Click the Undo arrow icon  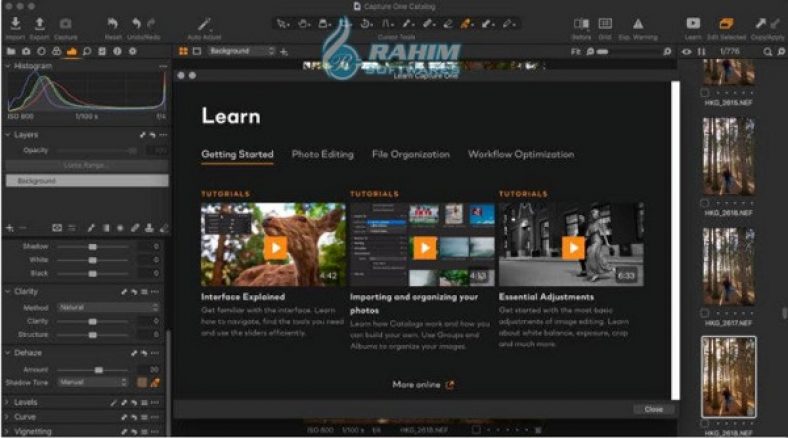(136, 24)
